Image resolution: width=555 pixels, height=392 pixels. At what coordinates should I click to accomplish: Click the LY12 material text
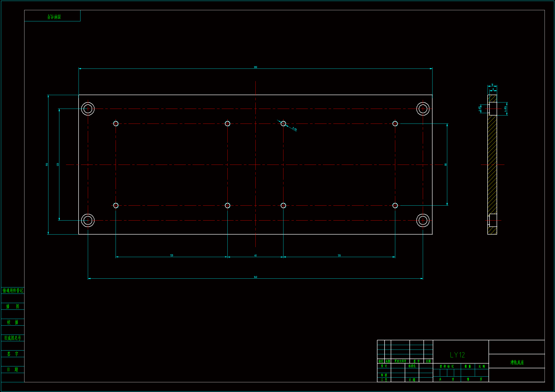coord(457,355)
